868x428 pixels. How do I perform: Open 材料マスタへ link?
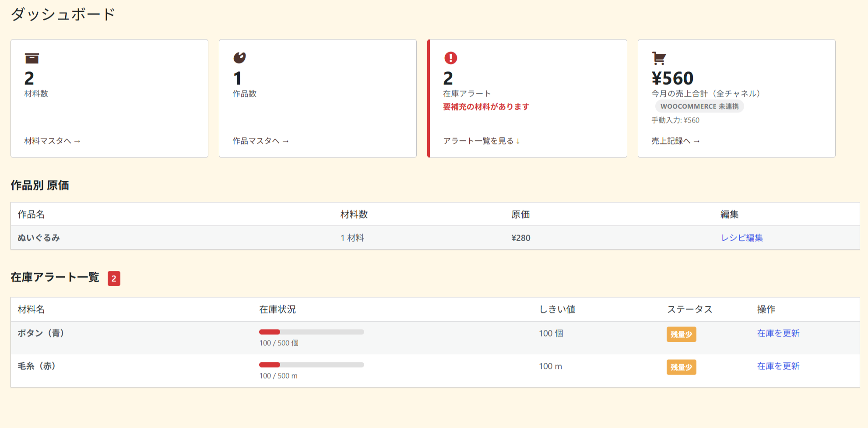tap(53, 141)
